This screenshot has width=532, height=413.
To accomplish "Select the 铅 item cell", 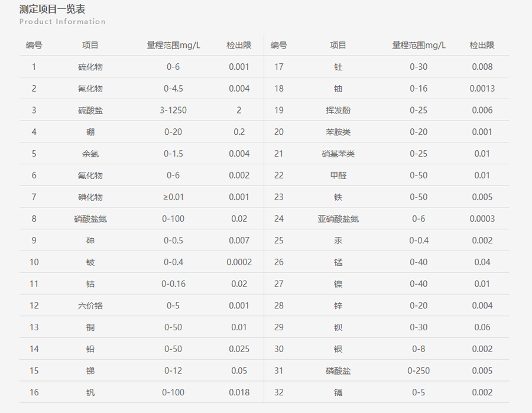I will click(x=90, y=349).
